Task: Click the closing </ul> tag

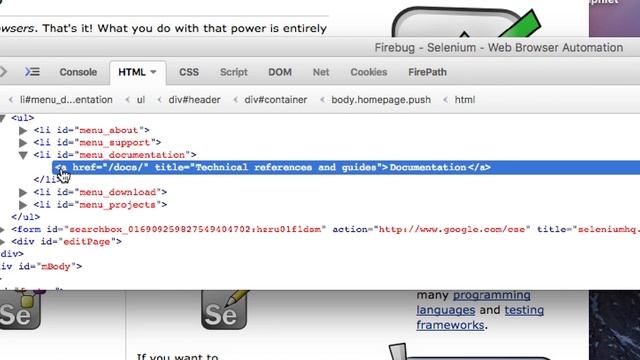Action: [26, 217]
